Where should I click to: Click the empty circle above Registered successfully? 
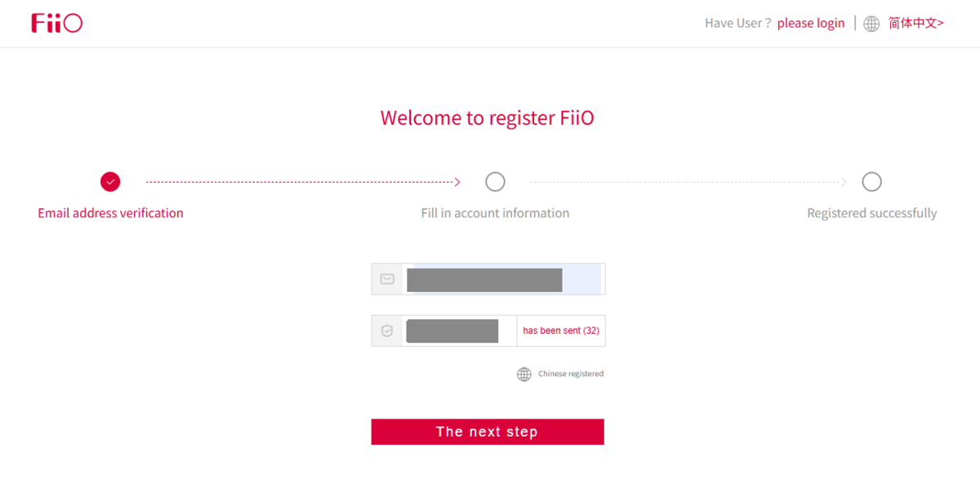(871, 181)
